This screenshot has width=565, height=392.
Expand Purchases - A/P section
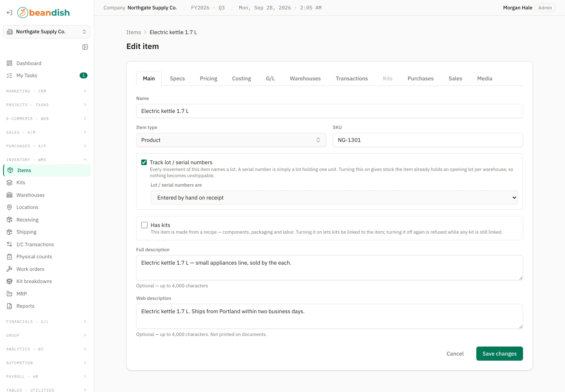point(47,146)
